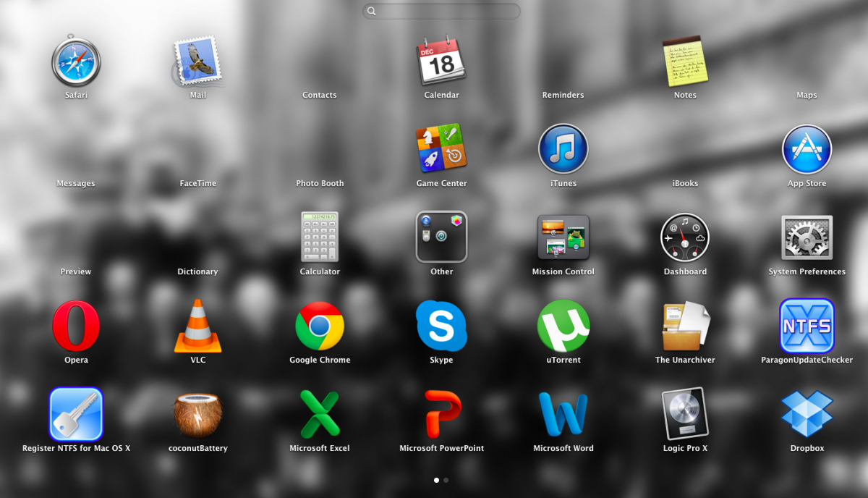Launch the Calculator app
This screenshot has height=498, width=868.
(x=320, y=237)
